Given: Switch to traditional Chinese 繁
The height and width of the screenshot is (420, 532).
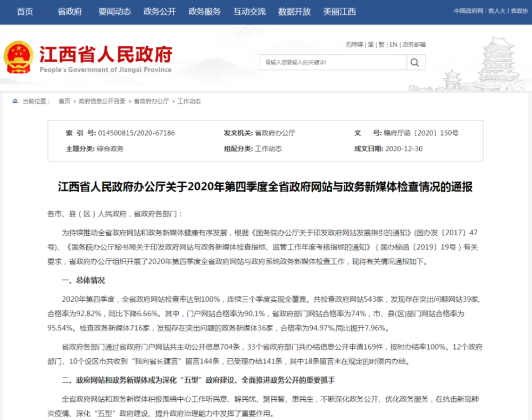Looking at the screenshot, I should pos(381,45).
